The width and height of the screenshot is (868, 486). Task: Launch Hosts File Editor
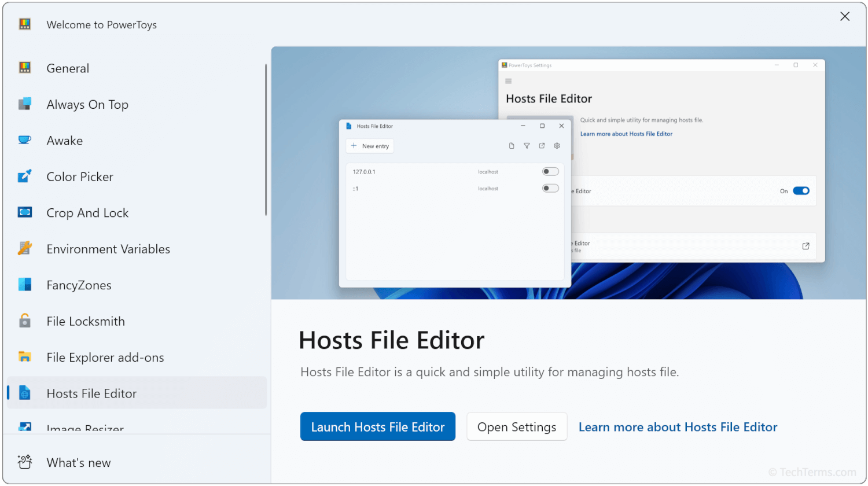[x=378, y=427]
